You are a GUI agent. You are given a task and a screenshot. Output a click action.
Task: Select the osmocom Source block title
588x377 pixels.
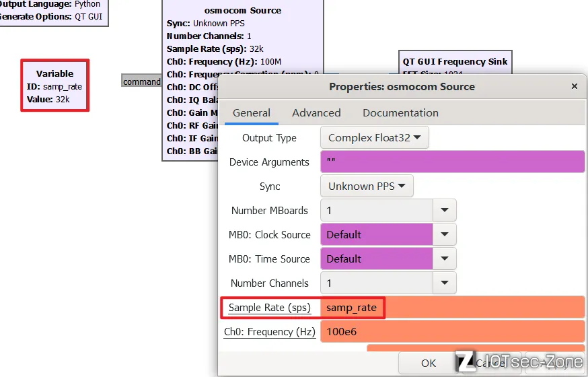tap(243, 10)
